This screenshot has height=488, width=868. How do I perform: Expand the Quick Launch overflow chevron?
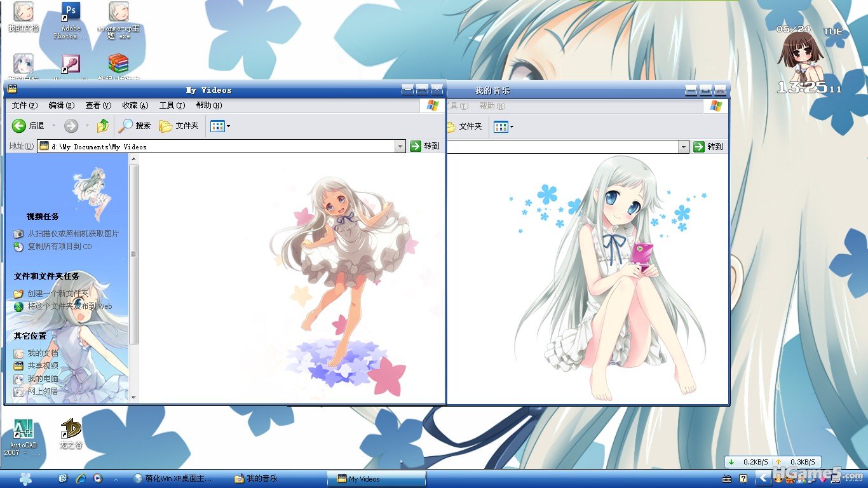116,478
